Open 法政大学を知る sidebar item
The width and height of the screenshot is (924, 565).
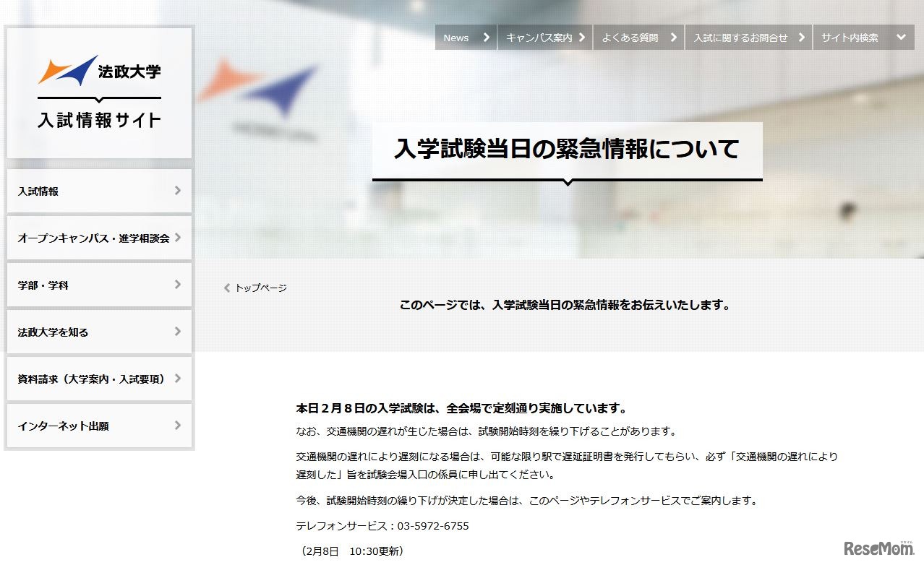(99, 332)
